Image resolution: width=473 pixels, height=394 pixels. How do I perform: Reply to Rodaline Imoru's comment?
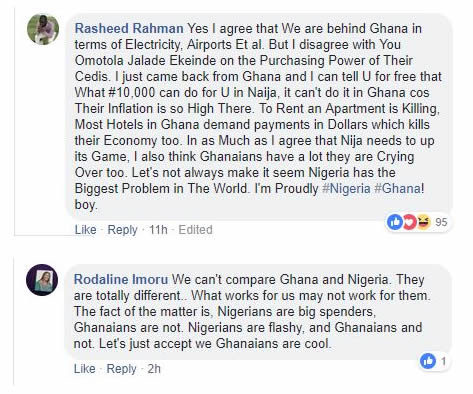tap(121, 369)
